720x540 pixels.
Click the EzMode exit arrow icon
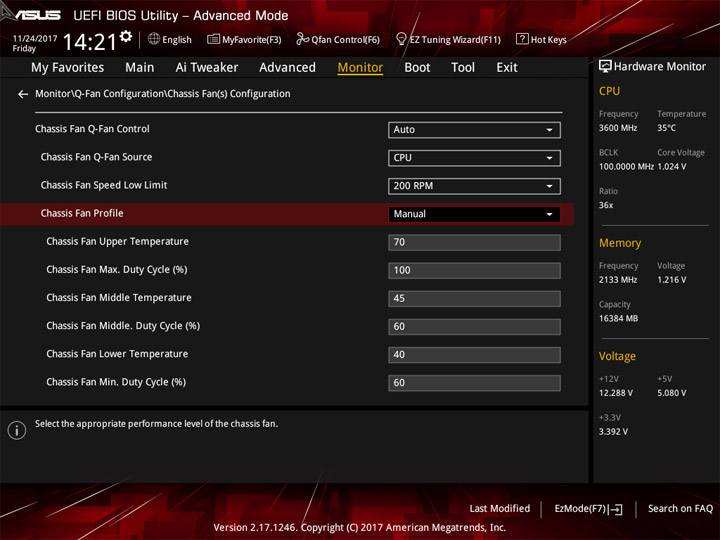pyautogui.click(x=616, y=509)
